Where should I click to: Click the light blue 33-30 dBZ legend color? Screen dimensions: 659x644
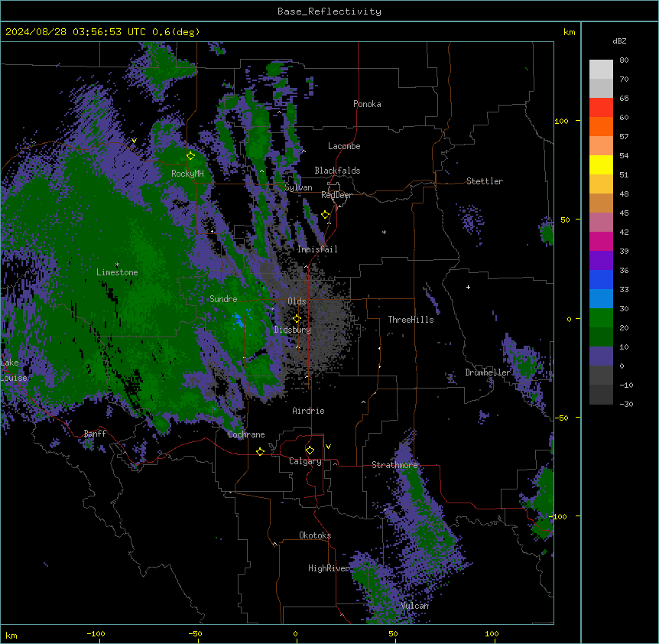coord(601,299)
